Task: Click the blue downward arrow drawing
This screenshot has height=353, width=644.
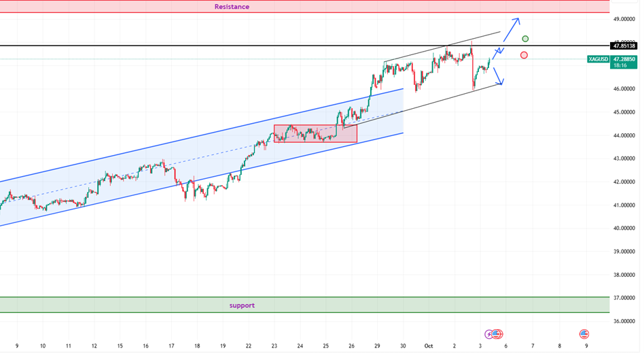Action: 499,76
